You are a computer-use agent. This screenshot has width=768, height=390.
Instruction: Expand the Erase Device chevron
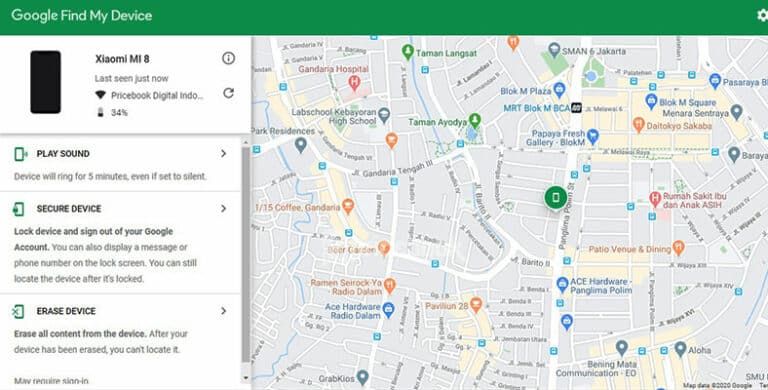(x=223, y=311)
